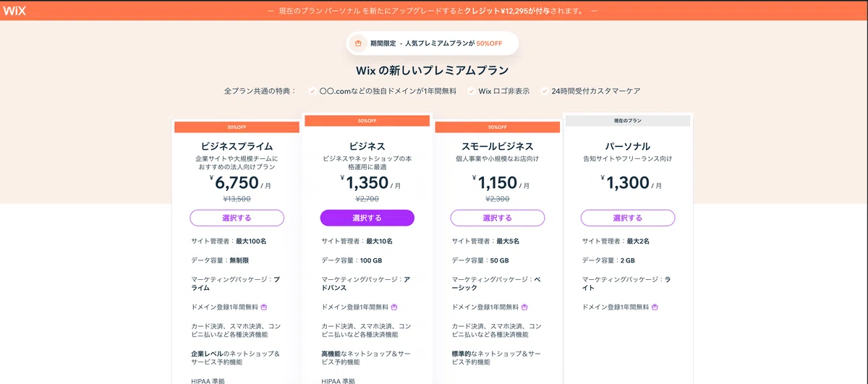Viewport: 868px width, 384px height.
Task: Click gift icon beside スモールビジネス domain registration
Action: pyautogui.click(x=524, y=307)
